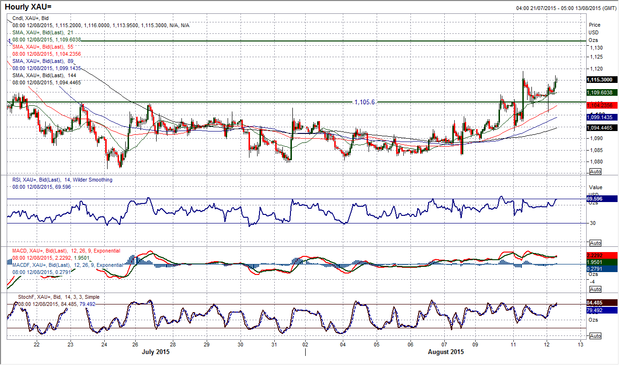
Task: Click the Auto button in RSI panel
Action: (x=595, y=243)
